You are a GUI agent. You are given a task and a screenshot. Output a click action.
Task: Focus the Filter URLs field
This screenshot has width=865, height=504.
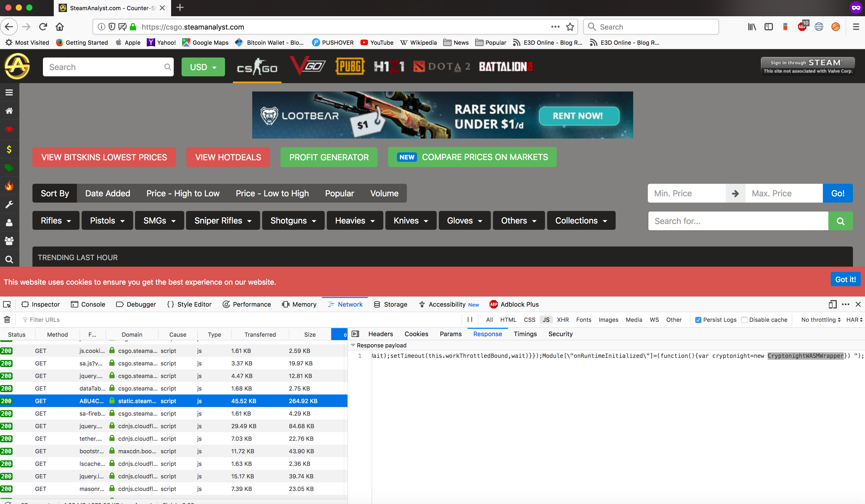tap(240, 319)
